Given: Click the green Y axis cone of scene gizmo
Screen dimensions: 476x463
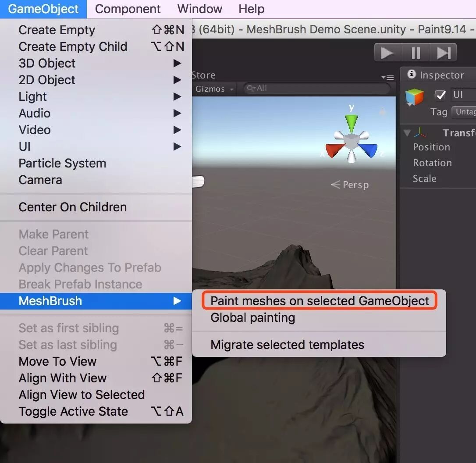Looking at the screenshot, I should (x=351, y=123).
